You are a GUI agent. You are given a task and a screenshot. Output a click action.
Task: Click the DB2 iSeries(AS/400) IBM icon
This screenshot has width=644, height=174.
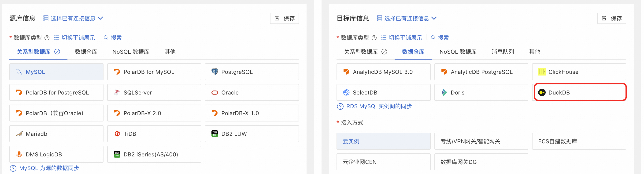click(117, 154)
